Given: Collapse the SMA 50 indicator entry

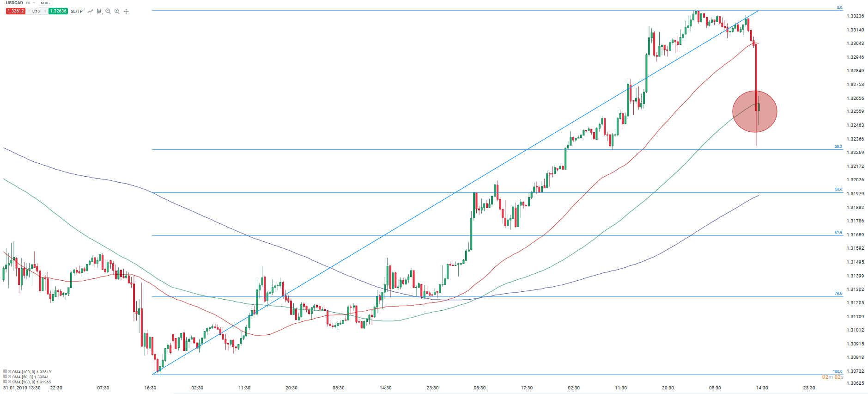Looking at the screenshot, I should pos(5,376).
